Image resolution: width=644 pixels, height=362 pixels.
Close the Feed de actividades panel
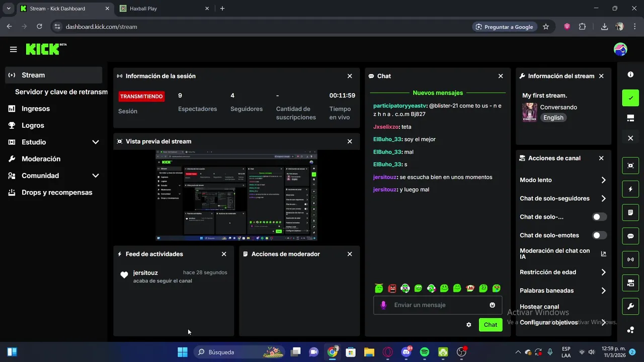click(224, 254)
